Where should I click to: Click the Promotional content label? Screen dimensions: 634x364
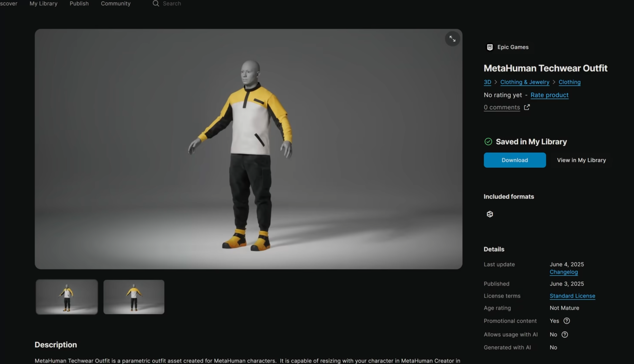pos(510,321)
